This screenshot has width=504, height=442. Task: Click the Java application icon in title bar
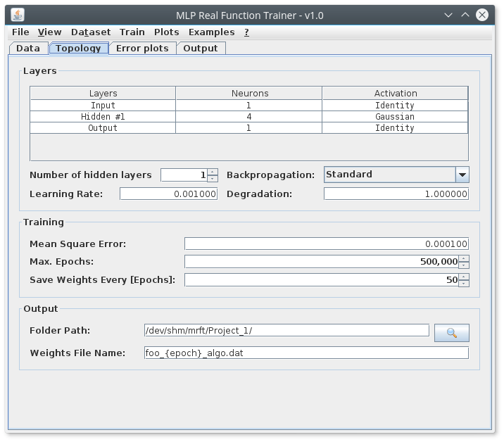(18, 15)
